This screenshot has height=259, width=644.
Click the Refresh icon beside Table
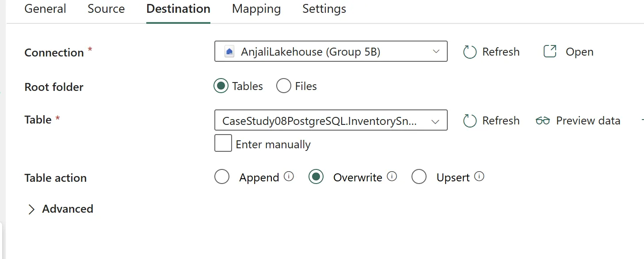469,121
